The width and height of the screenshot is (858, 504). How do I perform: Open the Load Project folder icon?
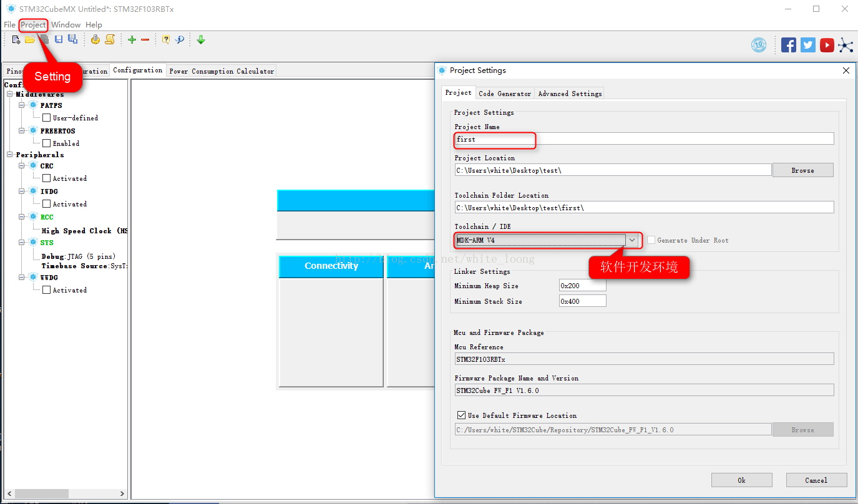click(29, 40)
